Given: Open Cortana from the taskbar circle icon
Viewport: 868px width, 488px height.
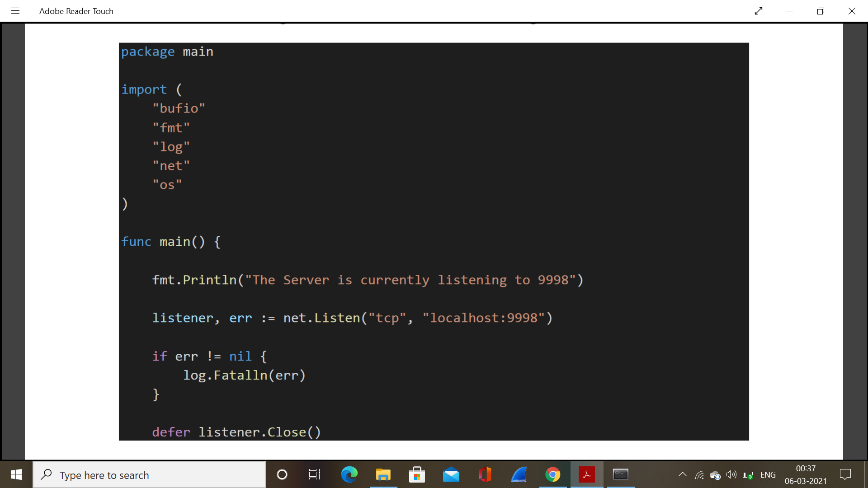Looking at the screenshot, I should [x=282, y=474].
